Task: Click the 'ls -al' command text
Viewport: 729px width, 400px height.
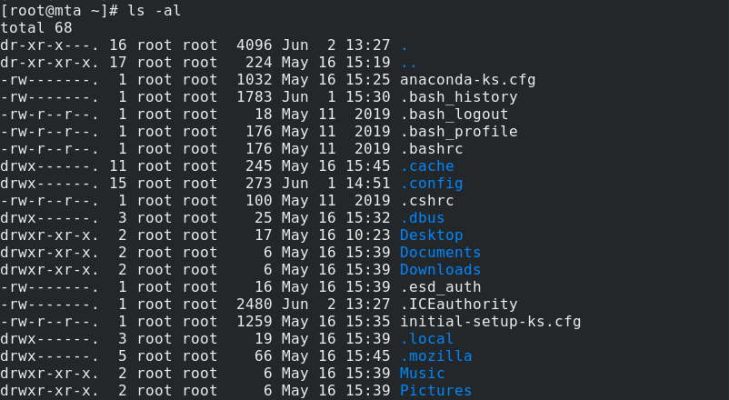Action: click(154, 10)
